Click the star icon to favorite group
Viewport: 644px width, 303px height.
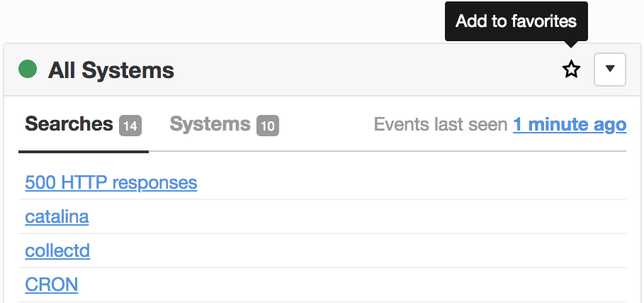click(x=571, y=70)
